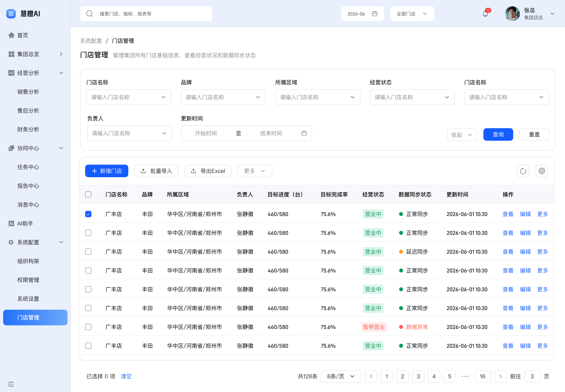Click the 协同中心 sidebar icon

click(11, 148)
